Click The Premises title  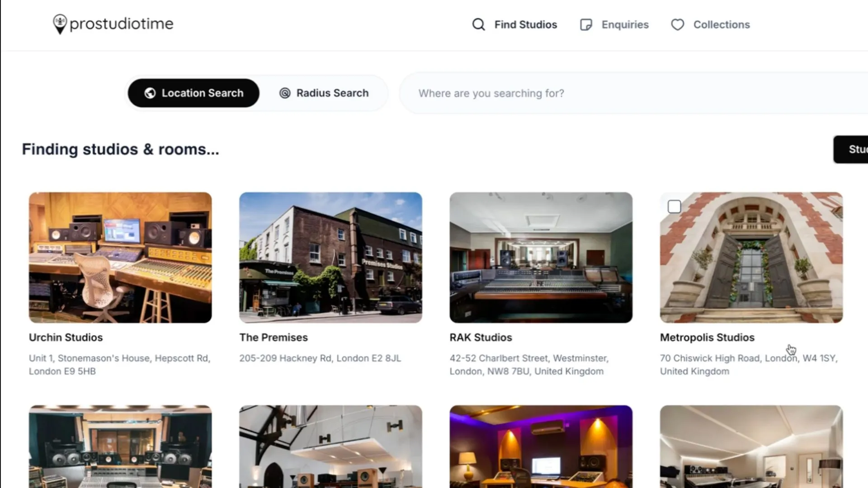(x=274, y=338)
